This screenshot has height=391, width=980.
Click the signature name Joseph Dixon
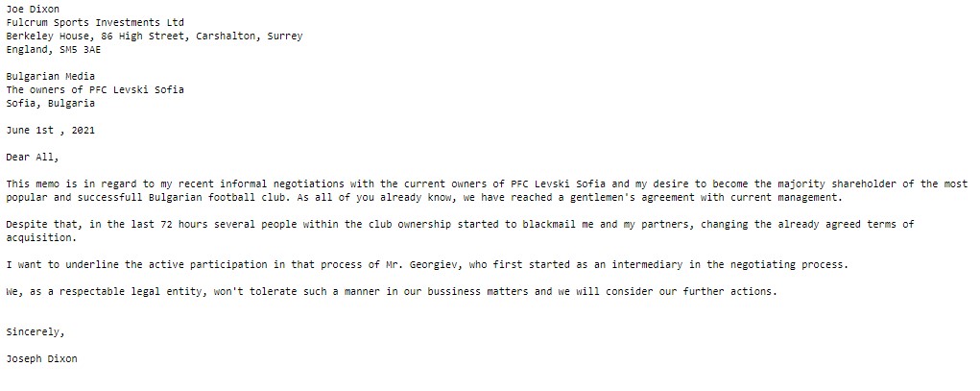point(44,358)
